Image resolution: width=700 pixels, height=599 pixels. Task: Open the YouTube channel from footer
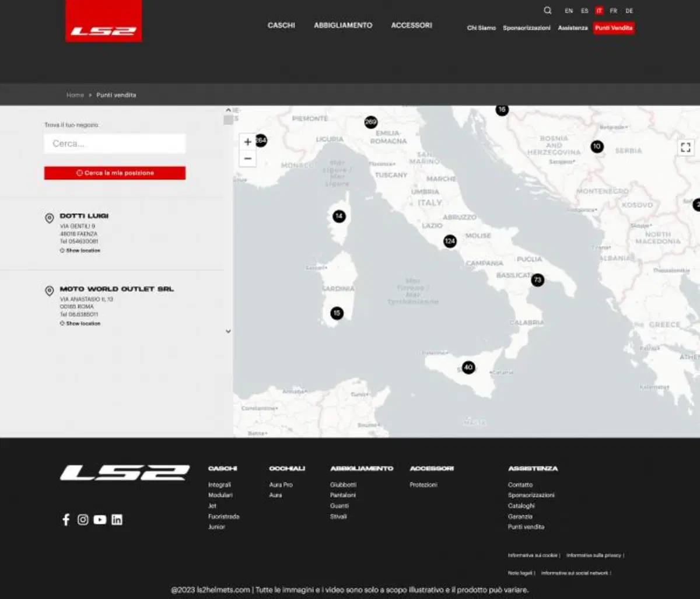(100, 520)
